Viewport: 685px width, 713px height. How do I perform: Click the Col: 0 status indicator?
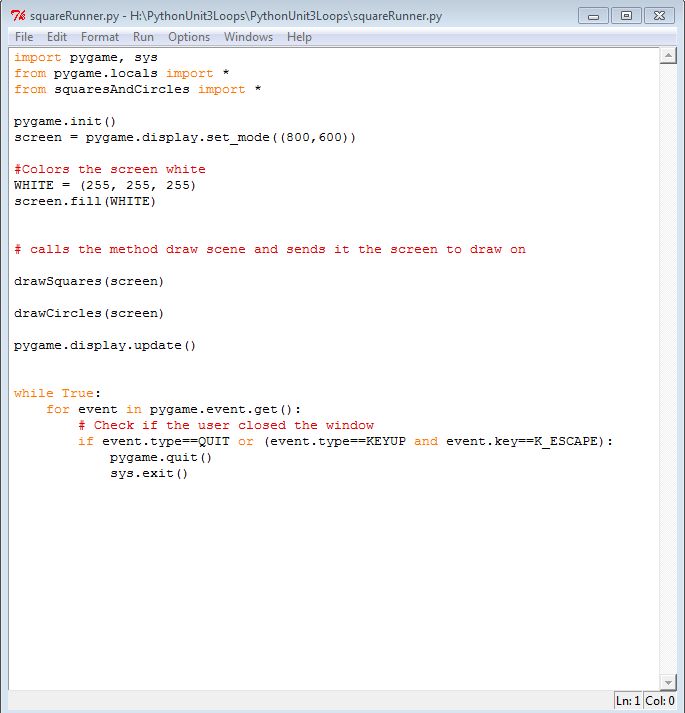660,701
